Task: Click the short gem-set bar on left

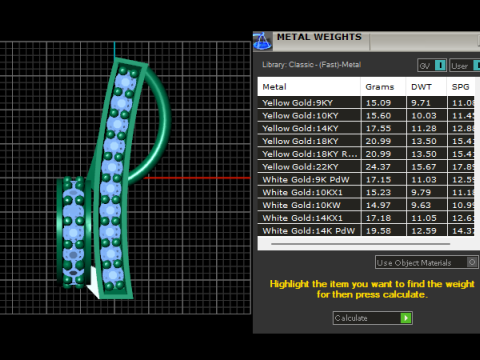Action: [74, 232]
